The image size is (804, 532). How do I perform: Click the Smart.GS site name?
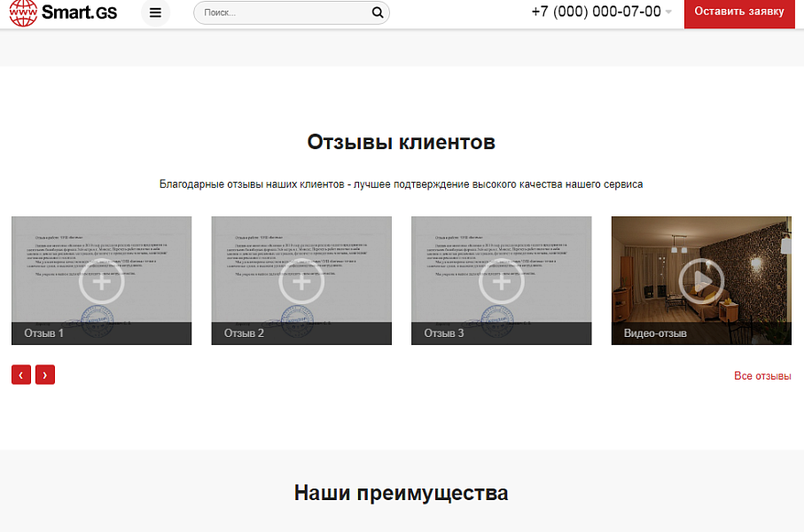point(80,13)
